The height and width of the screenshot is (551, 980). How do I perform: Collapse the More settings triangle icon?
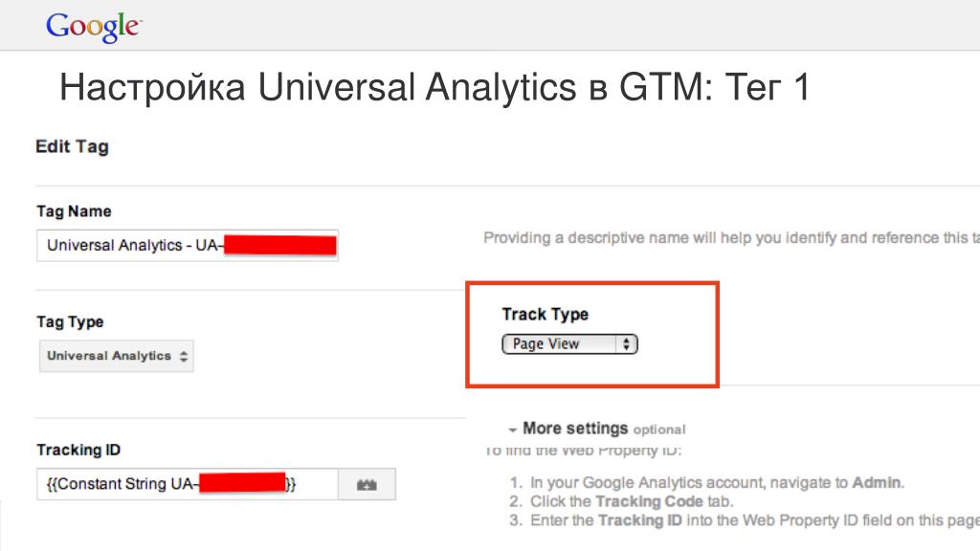click(x=512, y=430)
